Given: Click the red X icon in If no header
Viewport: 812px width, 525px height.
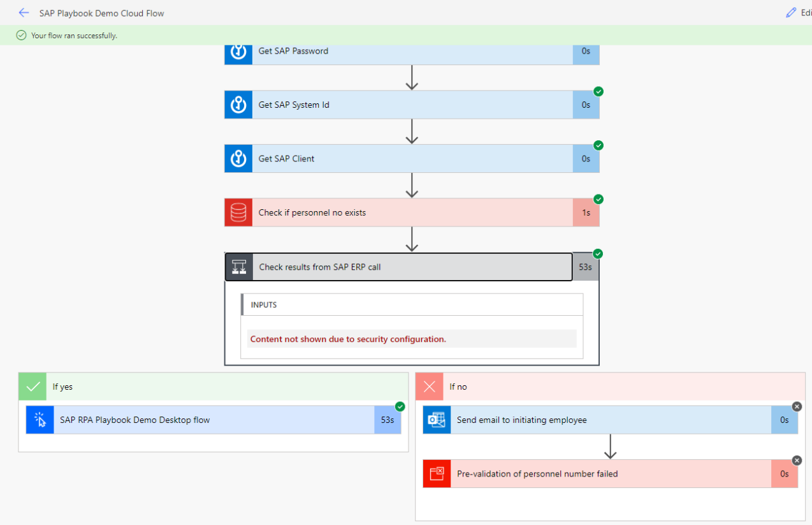Looking at the screenshot, I should pos(430,387).
